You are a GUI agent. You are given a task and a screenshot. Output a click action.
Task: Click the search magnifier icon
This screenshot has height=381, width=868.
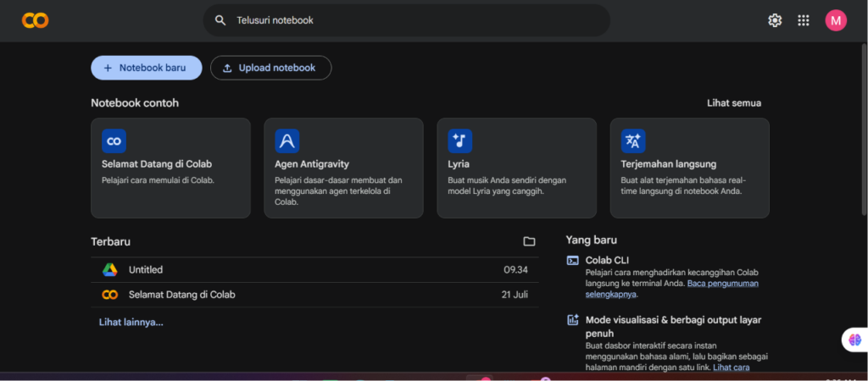220,20
